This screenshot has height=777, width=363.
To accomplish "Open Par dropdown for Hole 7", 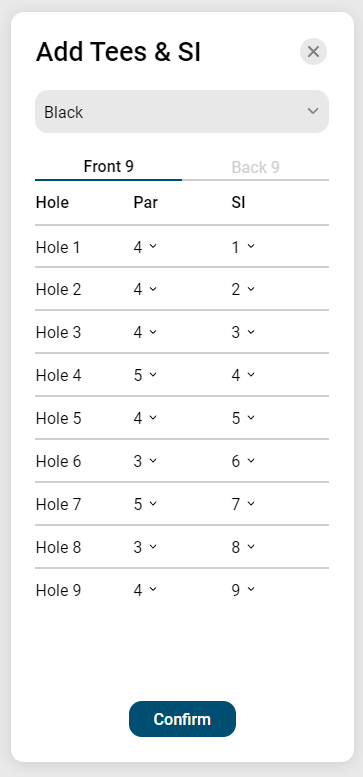I will 145,504.
